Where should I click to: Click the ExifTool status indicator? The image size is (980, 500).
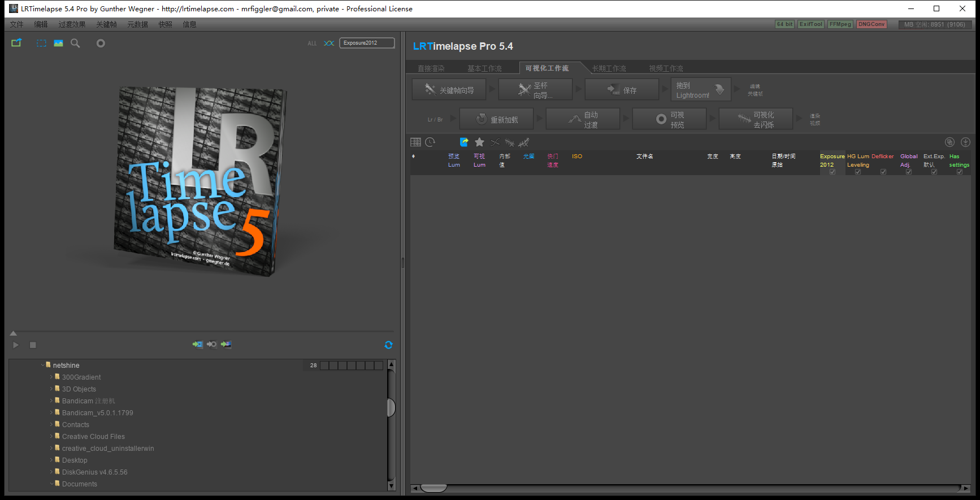(x=811, y=24)
